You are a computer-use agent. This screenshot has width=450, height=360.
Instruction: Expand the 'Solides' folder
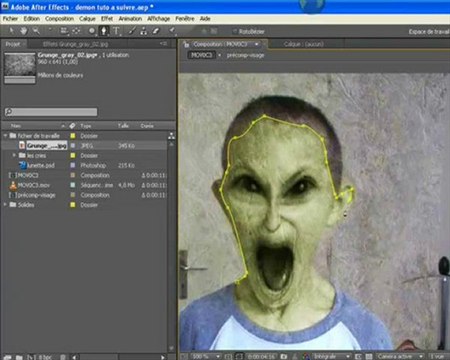point(5,205)
